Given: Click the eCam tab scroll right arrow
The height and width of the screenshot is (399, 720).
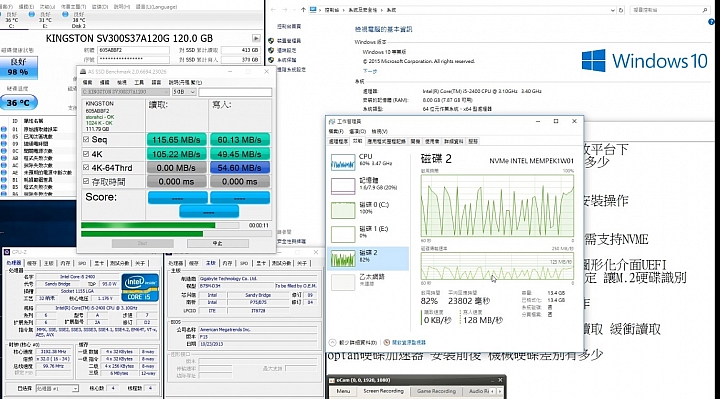Looking at the screenshot, I should coord(500,391).
